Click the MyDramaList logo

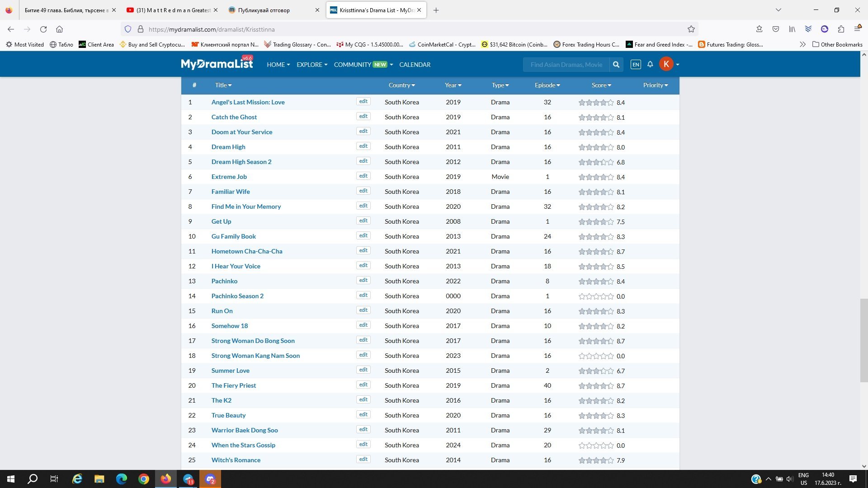pyautogui.click(x=217, y=64)
